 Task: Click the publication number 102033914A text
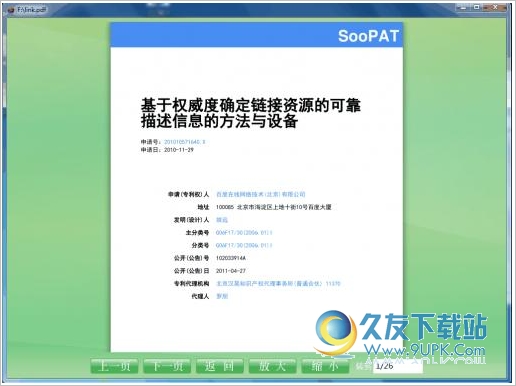[x=231, y=258]
